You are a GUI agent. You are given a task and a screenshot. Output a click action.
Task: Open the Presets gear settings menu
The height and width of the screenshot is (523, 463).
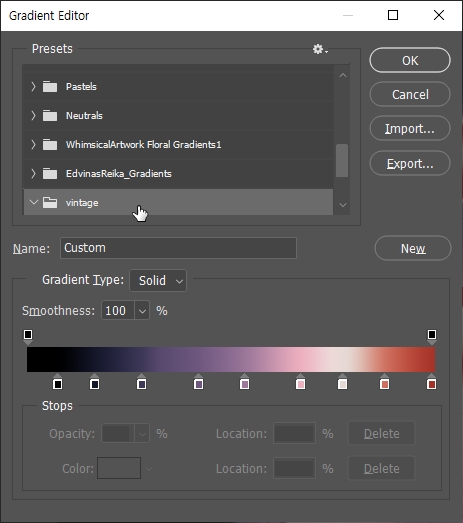point(320,49)
